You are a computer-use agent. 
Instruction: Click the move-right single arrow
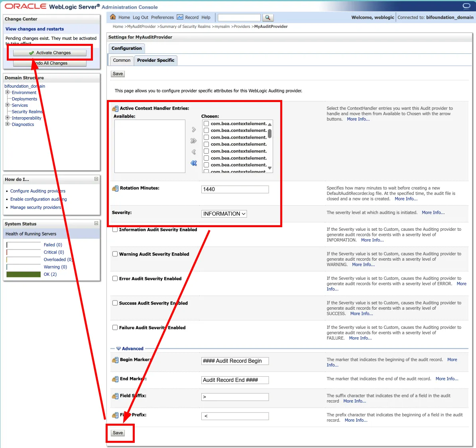click(x=194, y=130)
